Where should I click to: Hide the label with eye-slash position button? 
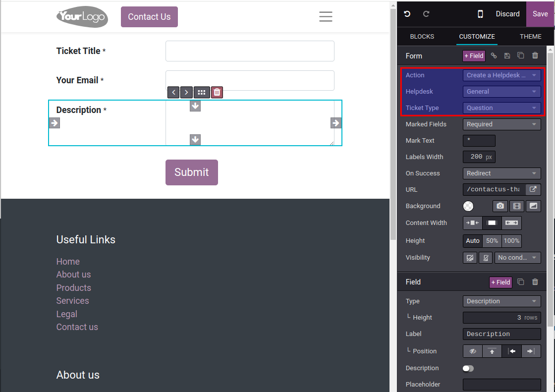pos(473,351)
